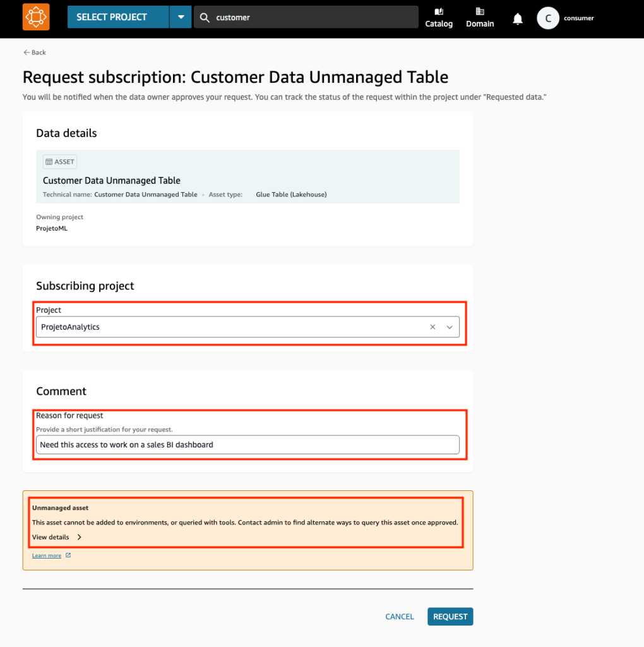Click the DataZone logo icon
Screen dimensions: 644x647
36,17
